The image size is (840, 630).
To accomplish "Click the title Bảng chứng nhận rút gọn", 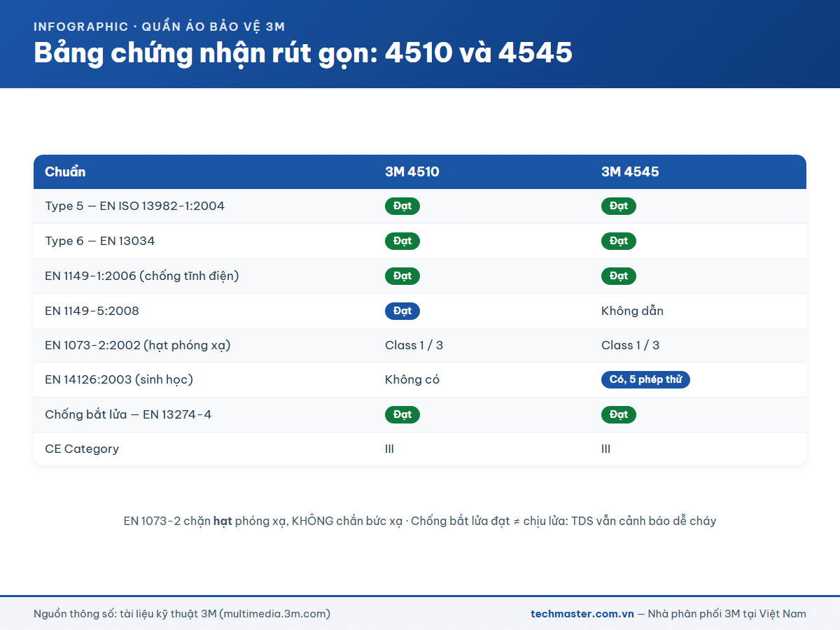I will coord(303,54).
